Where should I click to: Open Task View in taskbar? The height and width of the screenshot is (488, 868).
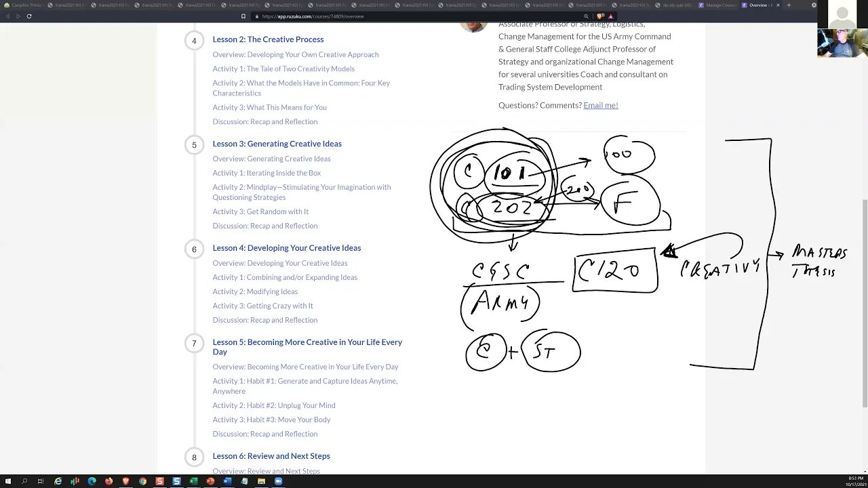coord(41,481)
